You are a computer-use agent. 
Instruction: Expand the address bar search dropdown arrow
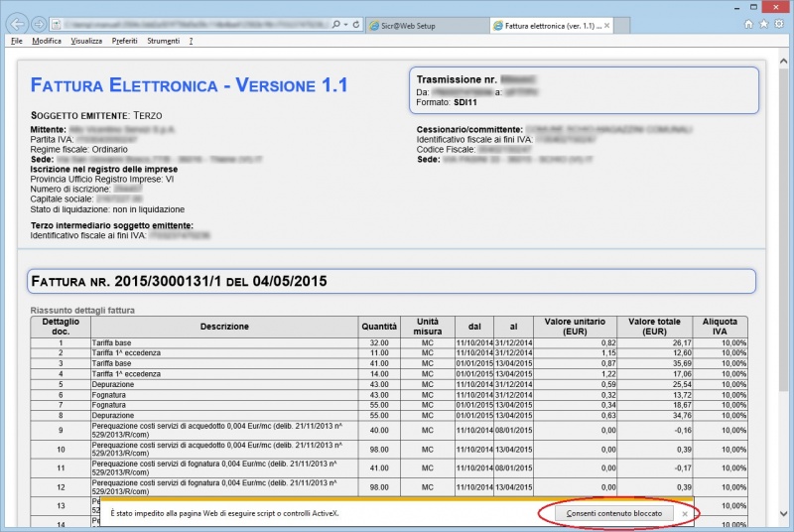(x=343, y=24)
